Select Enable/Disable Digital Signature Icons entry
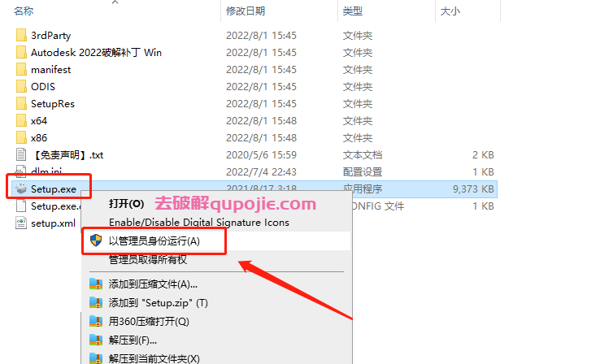The height and width of the screenshot is (364, 600). (x=199, y=222)
